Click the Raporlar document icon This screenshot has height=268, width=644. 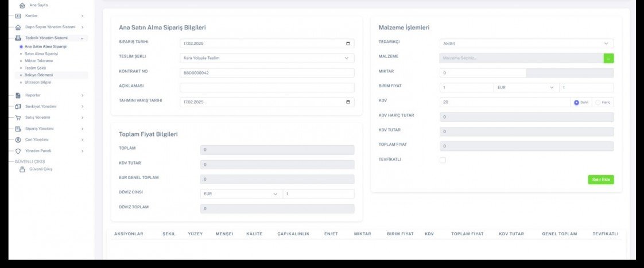click(18, 95)
